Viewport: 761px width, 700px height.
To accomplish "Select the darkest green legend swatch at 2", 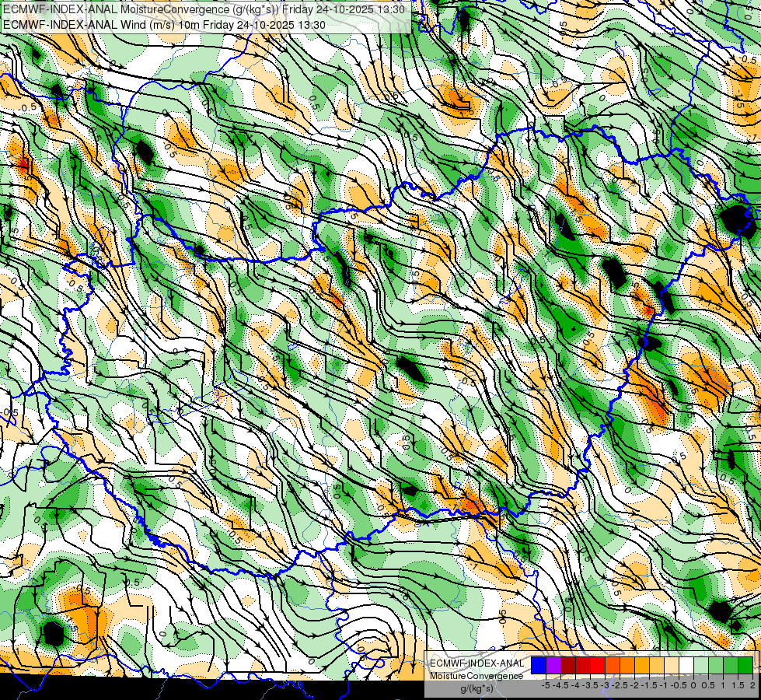I will pyautogui.click(x=745, y=666).
